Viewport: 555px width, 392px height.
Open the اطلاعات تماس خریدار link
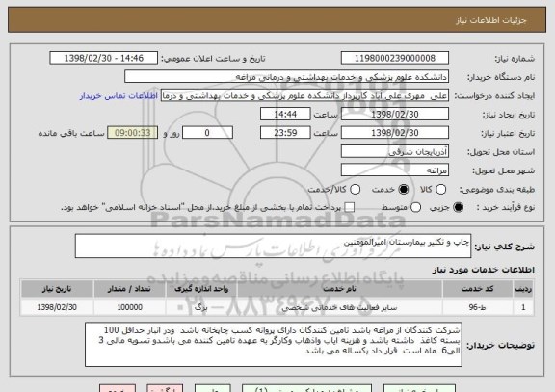click(119, 96)
